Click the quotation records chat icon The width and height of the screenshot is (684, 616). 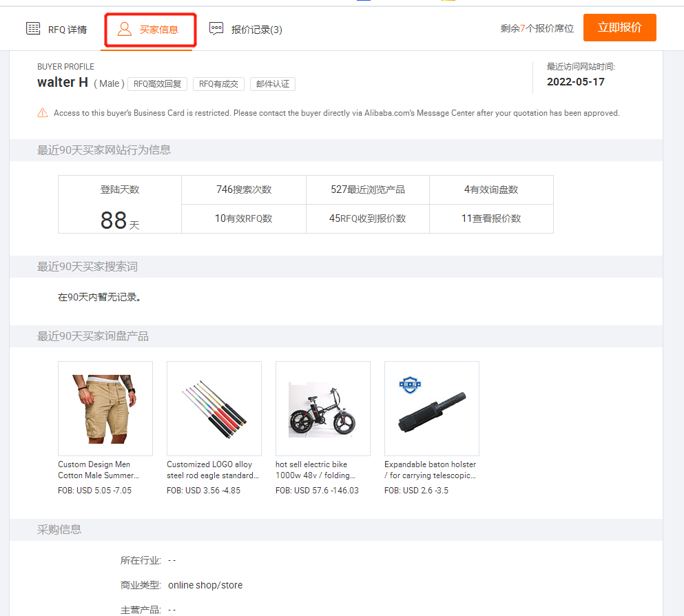pyautogui.click(x=216, y=29)
